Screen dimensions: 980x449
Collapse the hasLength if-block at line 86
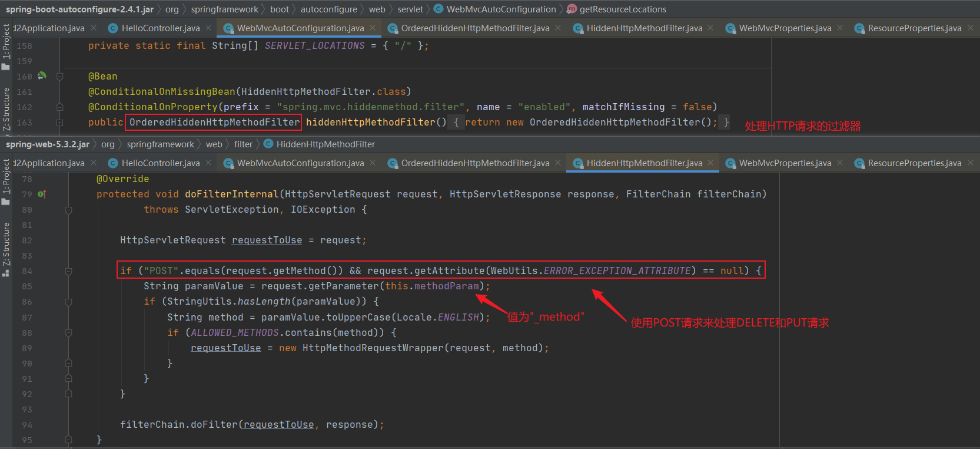pyautogui.click(x=69, y=302)
